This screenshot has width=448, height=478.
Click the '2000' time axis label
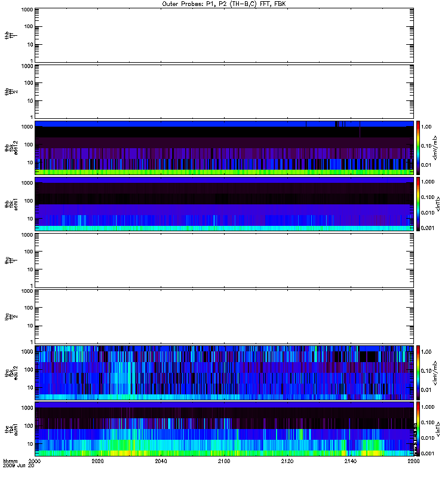click(x=35, y=461)
